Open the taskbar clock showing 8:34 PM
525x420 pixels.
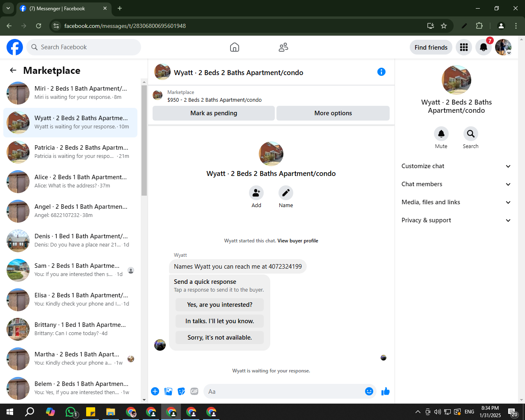point(490,412)
